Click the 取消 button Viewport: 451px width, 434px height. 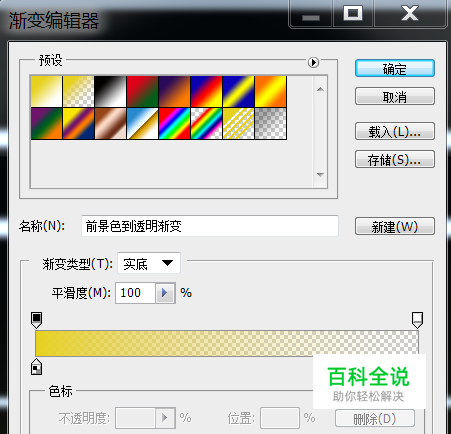[395, 96]
